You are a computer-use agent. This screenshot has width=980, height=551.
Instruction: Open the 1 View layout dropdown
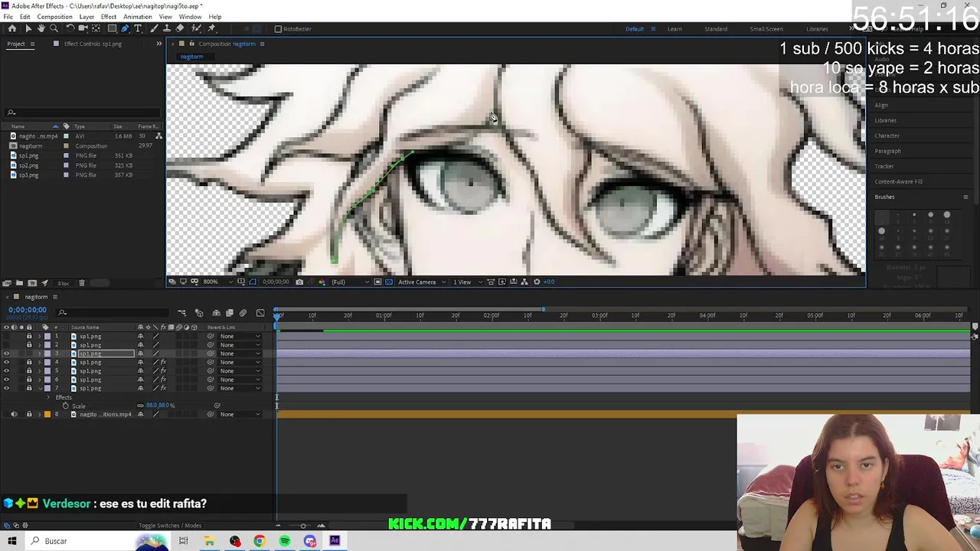(x=466, y=282)
